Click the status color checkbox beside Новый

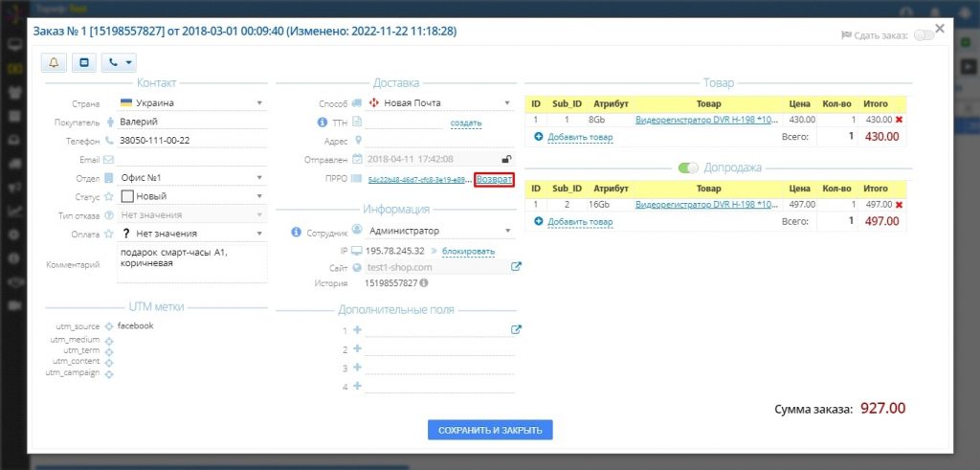click(x=128, y=196)
